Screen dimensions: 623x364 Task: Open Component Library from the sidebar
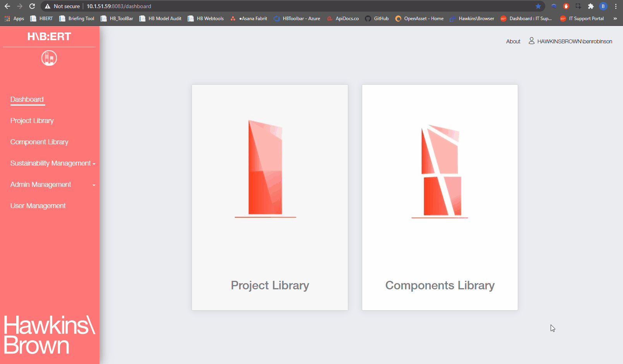click(39, 142)
